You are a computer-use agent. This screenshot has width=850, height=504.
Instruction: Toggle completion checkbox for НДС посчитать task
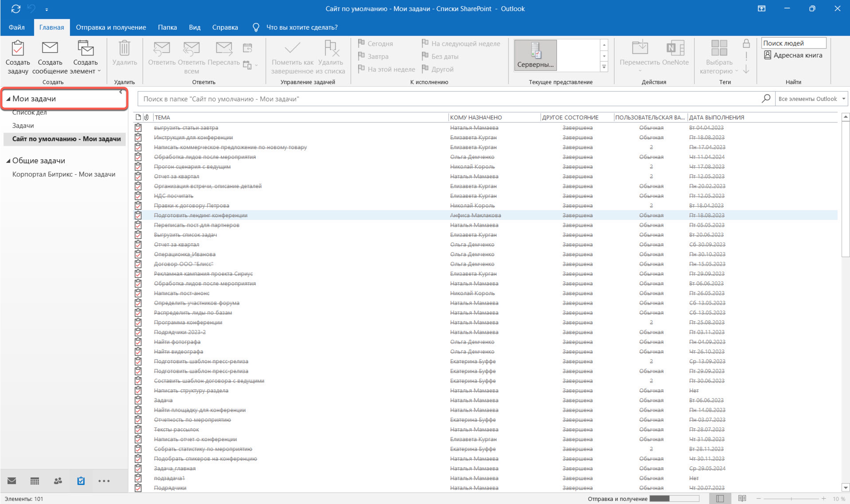(x=138, y=196)
